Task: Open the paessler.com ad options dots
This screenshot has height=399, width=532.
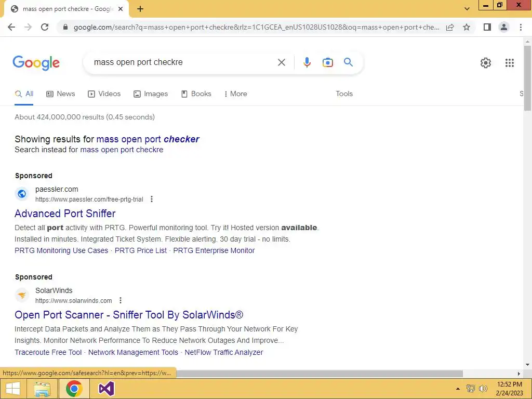Action: (152, 199)
